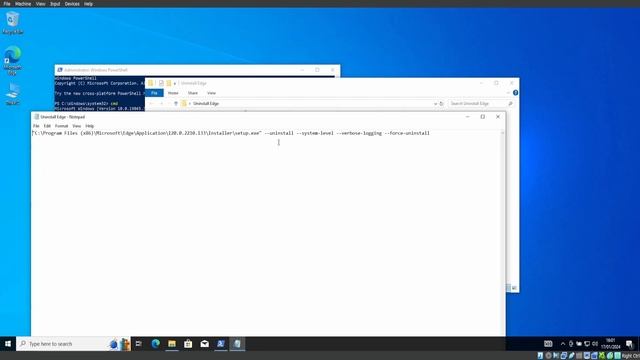Click the network tray icon
The height and width of the screenshot is (360, 640).
coord(587,344)
